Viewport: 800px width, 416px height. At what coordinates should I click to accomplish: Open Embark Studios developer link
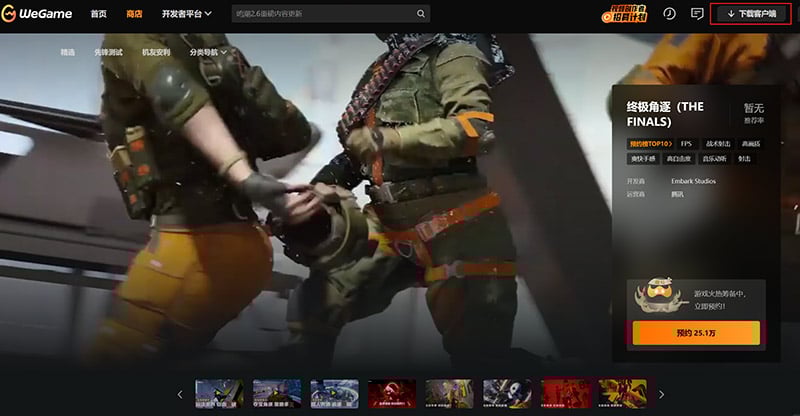pos(693,181)
